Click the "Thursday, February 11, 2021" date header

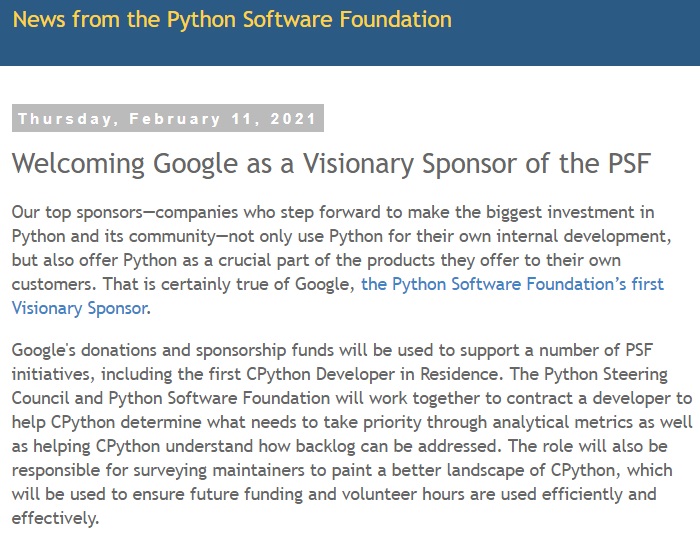[168, 119]
